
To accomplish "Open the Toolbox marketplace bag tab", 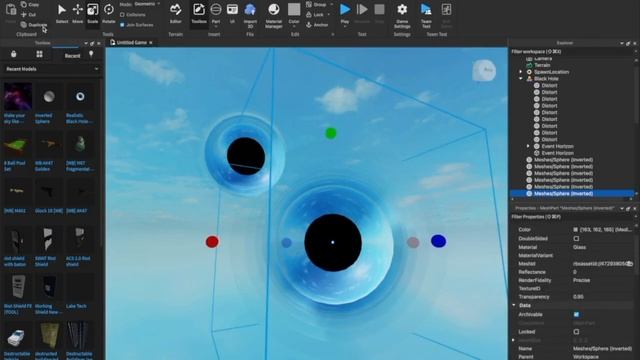I will coord(13,54).
